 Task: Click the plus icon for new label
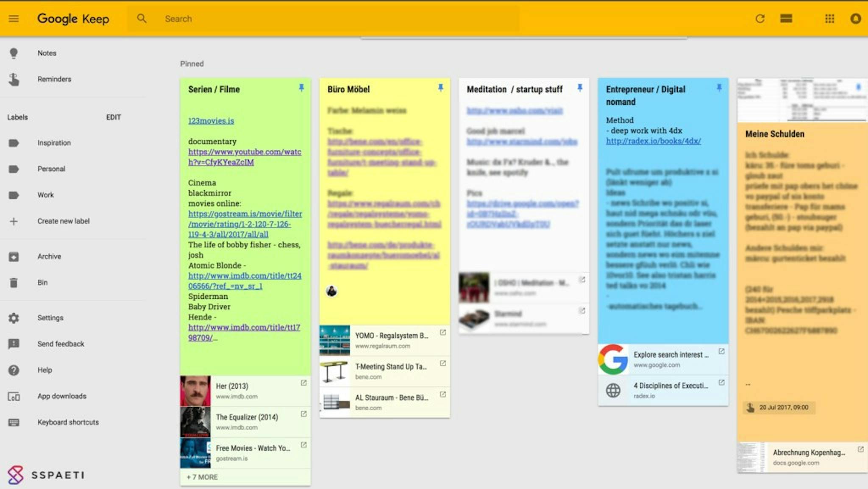14,221
